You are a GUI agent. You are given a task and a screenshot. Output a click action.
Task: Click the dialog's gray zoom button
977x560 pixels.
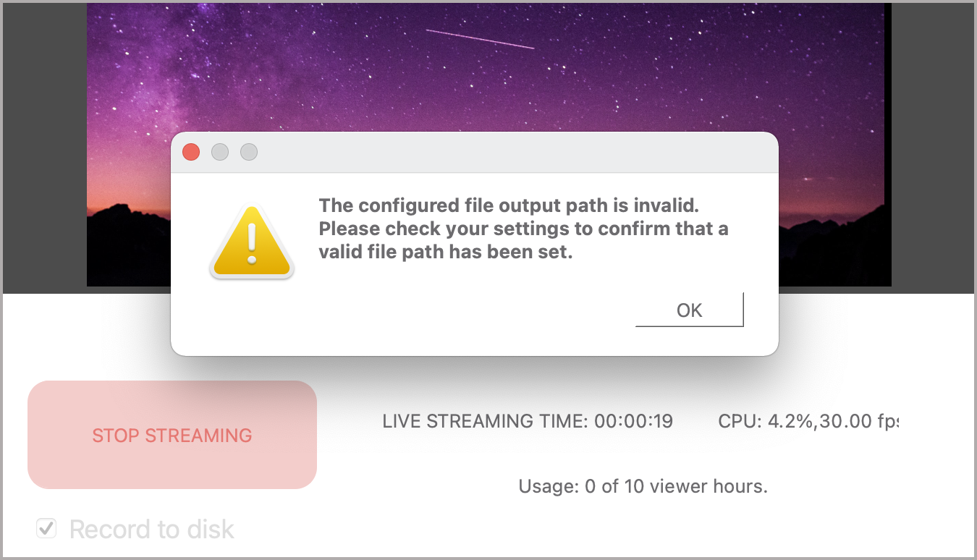[249, 152]
